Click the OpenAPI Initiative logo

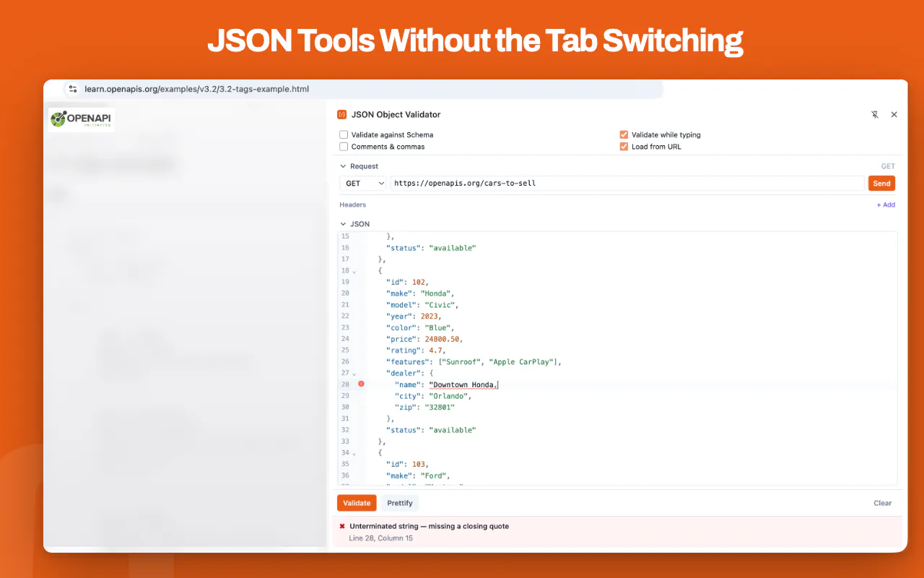(x=82, y=120)
